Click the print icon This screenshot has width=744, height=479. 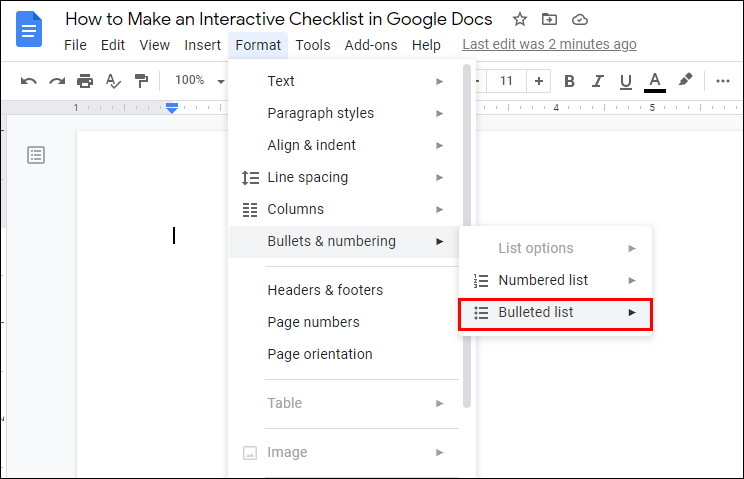pyautogui.click(x=85, y=81)
